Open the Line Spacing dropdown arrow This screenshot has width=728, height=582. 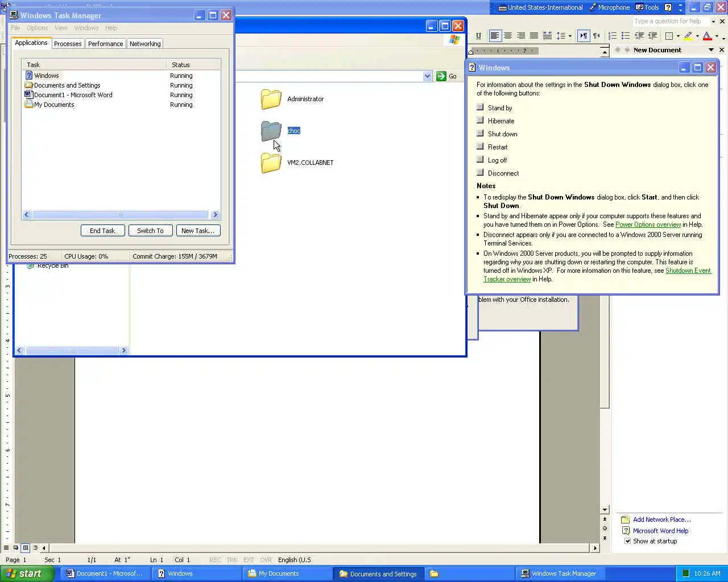click(x=570, y=36)
